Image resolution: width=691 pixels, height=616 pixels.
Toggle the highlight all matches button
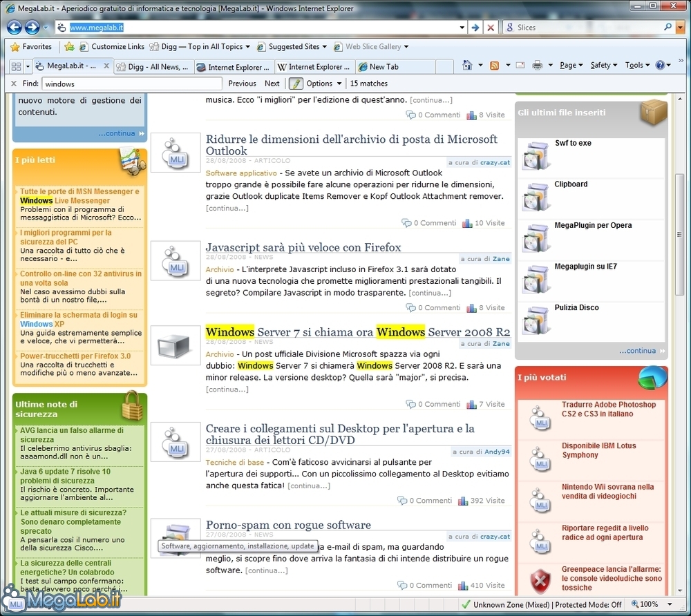tap(296, 84)
